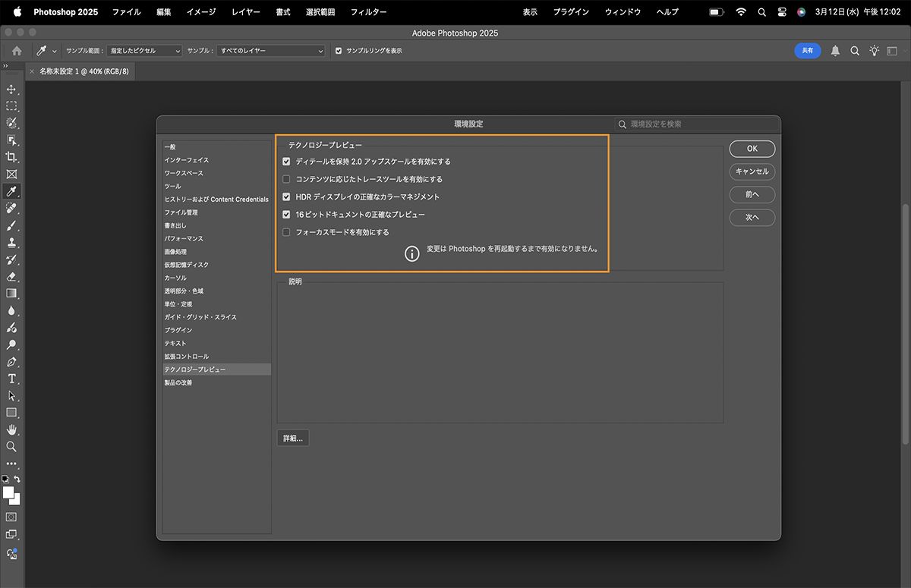Activate the Hand tool
This screenshot has width=911, height=588.
pyautogui.click(x=11, y=429)
